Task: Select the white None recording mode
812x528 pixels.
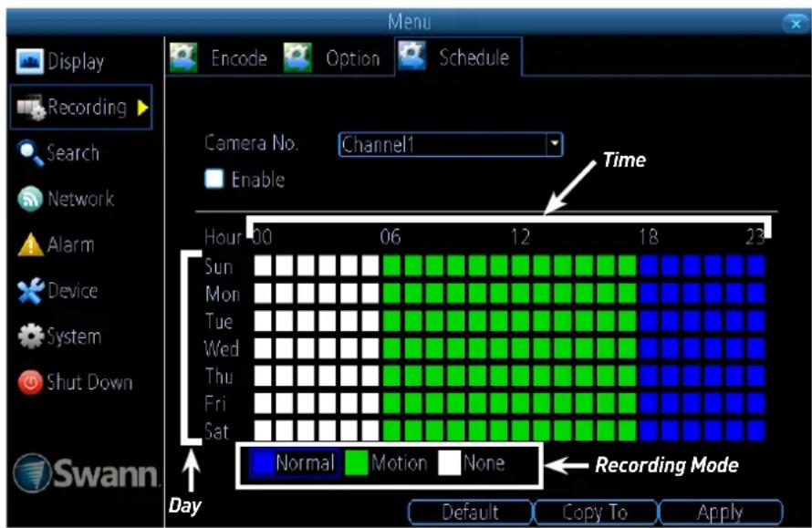Action: click(472, 462)
